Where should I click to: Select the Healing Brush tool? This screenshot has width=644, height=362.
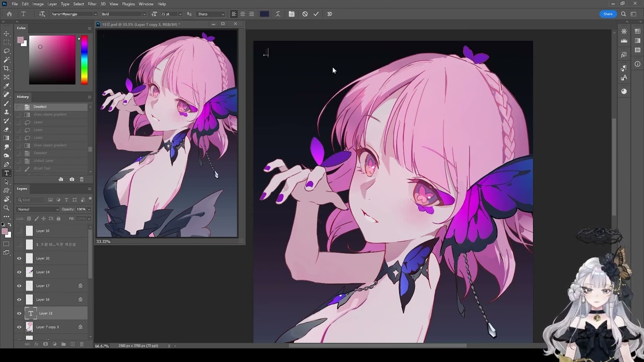tap(7, 95)
